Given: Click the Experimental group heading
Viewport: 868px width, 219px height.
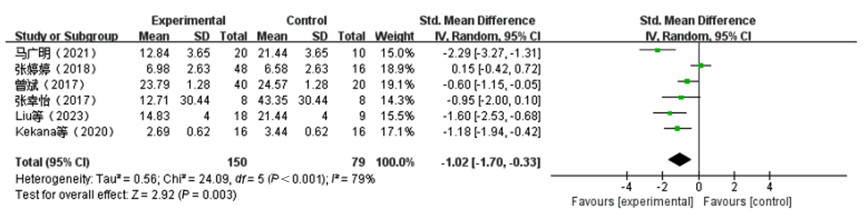Looking at the screenshot, I should (x=188, y=20).
